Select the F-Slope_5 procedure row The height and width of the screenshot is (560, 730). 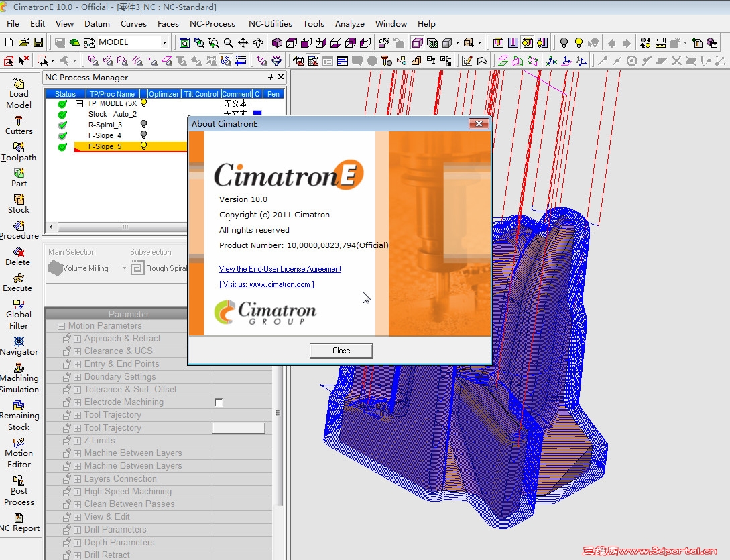[130, 146]
